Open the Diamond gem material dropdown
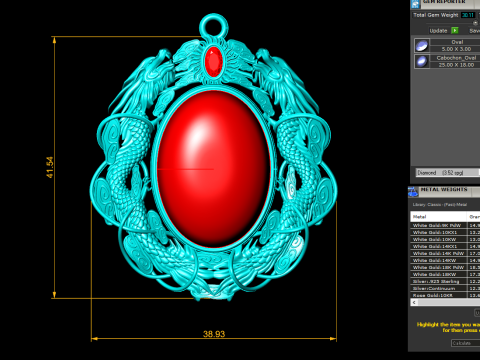 448,173
